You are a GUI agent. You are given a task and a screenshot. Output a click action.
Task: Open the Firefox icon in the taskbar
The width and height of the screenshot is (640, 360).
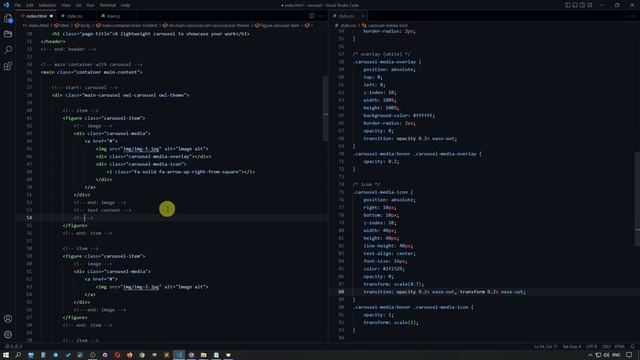pyautogui.click(x=129, y=355)
